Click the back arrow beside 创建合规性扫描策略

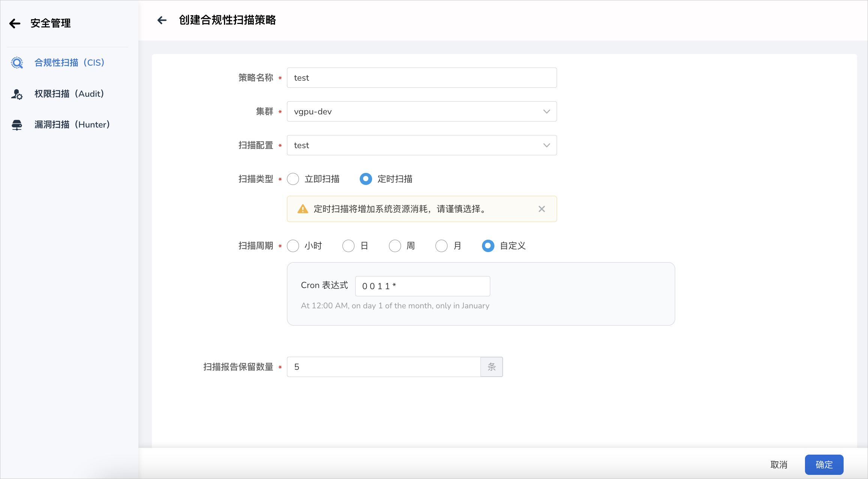coord(162,20)
